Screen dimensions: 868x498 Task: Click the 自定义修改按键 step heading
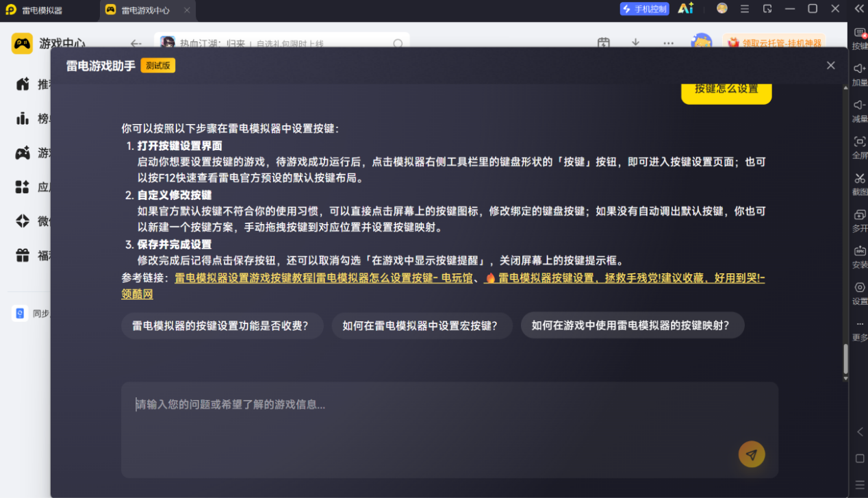[175, 195]
